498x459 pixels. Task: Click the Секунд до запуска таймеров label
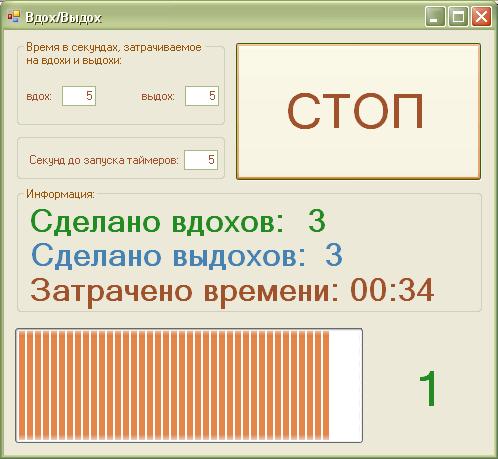tap(104, 160)
